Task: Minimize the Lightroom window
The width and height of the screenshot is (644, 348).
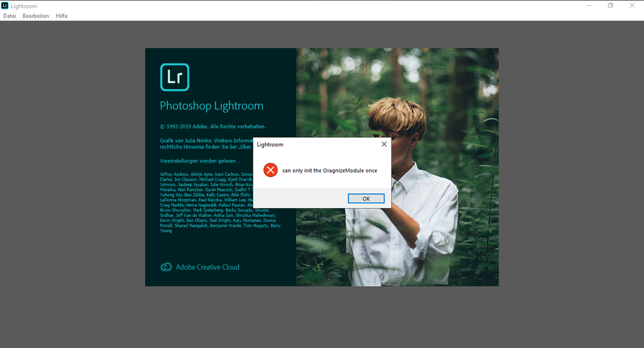Action: [589, 6]
